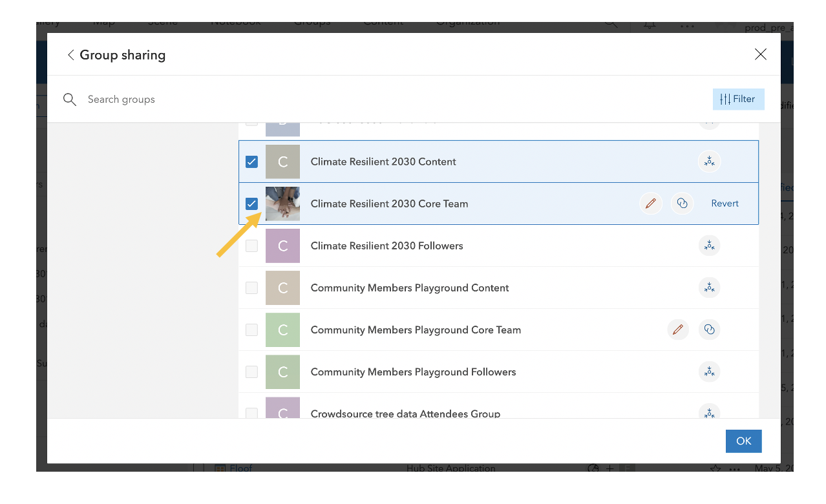Click member icon on Community Members Playground Followers
Image resolution: width=826 pixels, height=504 pixels.
click(709, 372)
